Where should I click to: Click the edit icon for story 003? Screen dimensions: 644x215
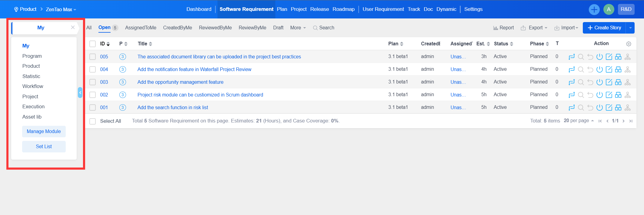click(x=609, y=82)
